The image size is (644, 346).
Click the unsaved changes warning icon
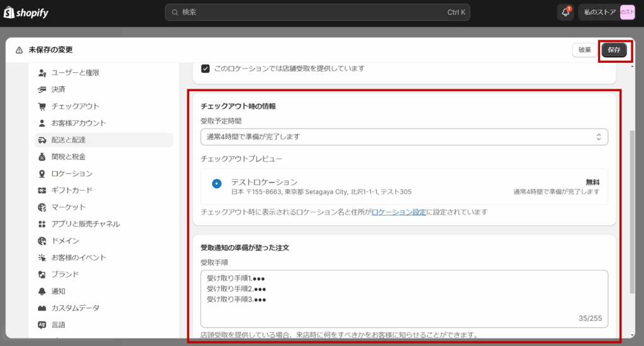(x=19, y=50)
